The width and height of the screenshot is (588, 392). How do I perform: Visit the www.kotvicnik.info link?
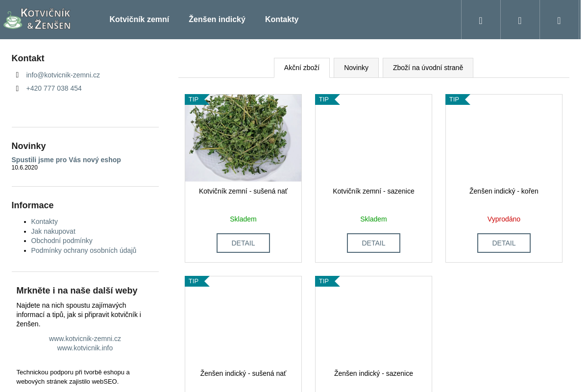coord(85,348)
